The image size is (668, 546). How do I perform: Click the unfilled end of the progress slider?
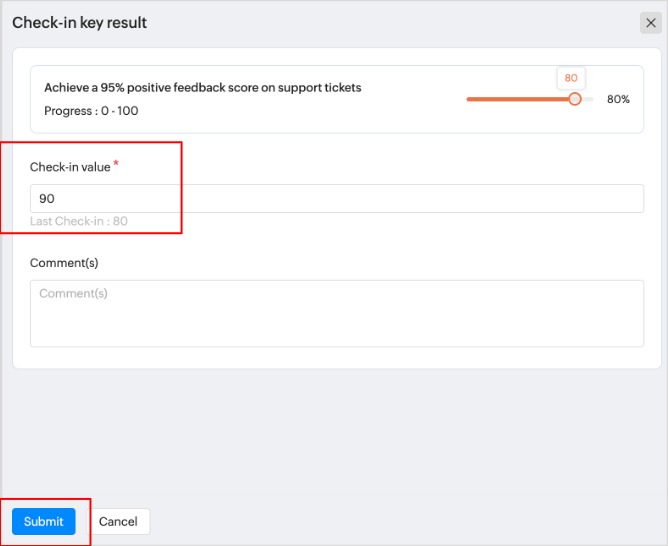pos(588,99)
